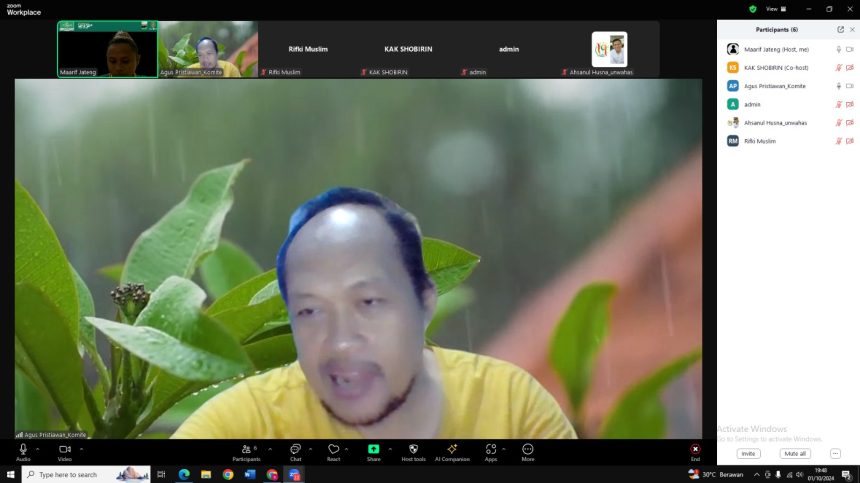Unmute KAK SHOBIRIN's microphone in participant list
The height and width of the screenshot is (483, 860).
pyautogui.click(x=838, y=68)
